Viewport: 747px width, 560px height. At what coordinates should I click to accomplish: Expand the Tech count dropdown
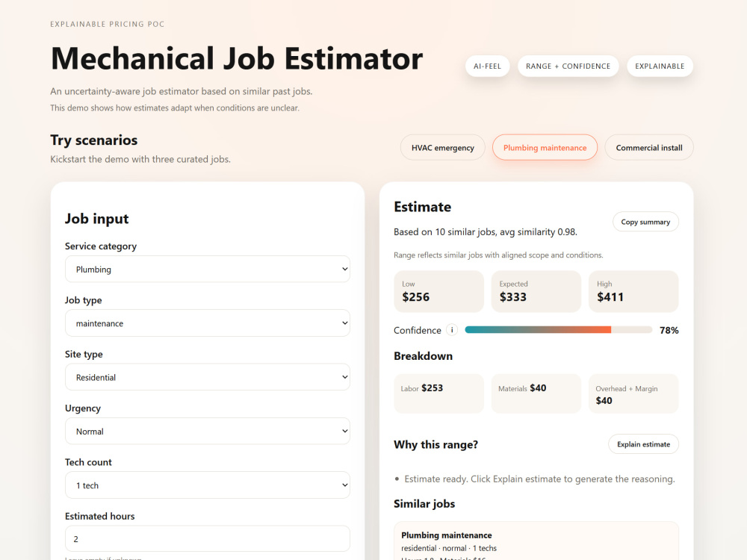coord(207,485)
